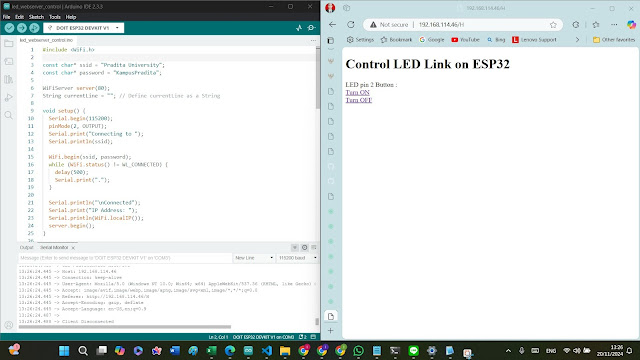Open the Edit menu in Arduino IDE
Viewport: 640px width, 360px height.
[x=20, y=17]
